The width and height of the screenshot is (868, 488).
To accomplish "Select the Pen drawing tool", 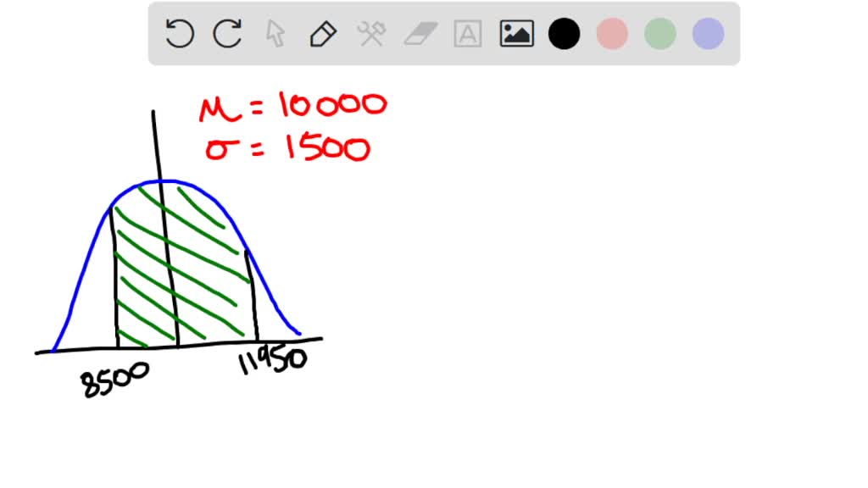I will (x=323, y=34).
